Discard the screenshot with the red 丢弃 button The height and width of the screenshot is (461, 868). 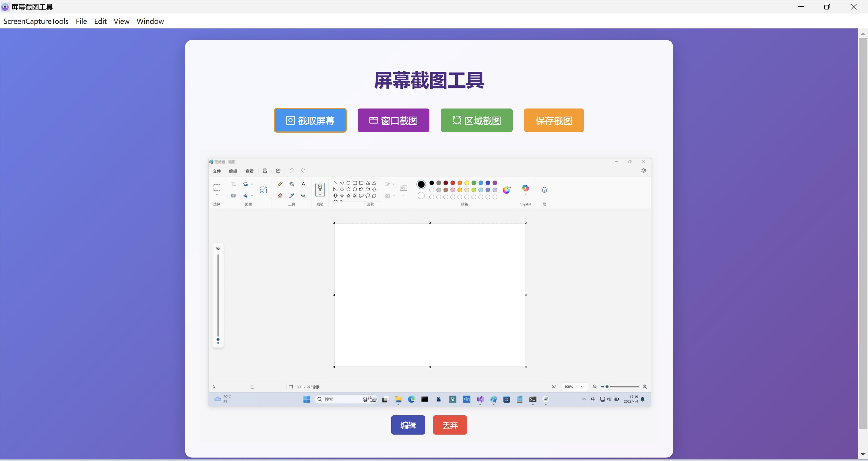pyautogui.click(x=450, y=425)
